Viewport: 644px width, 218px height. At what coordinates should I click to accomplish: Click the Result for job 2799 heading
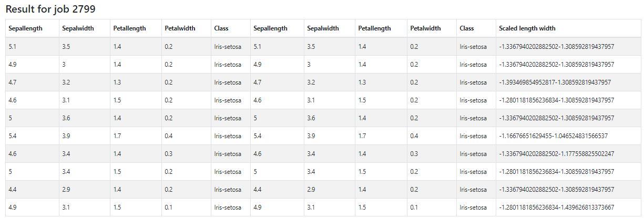(50, 9)
